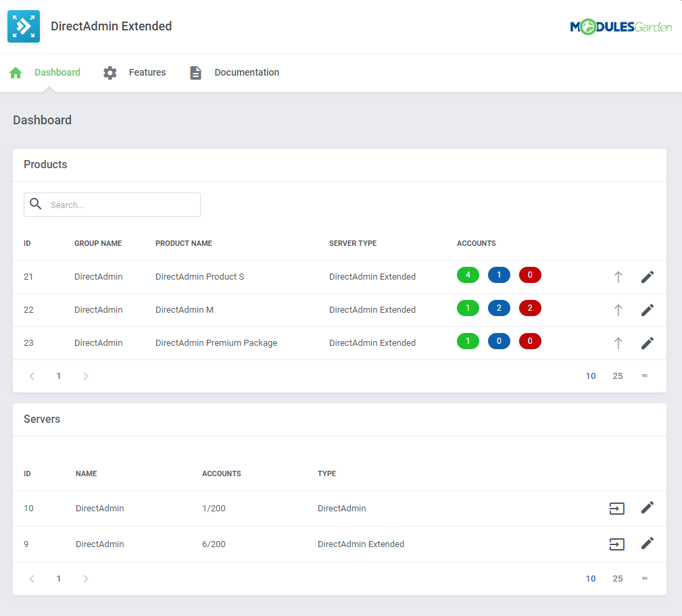Screen dimensions: 682x616
Task: Show all servers with infinity option
Action: pyautogui.click(x=645, y=578)
